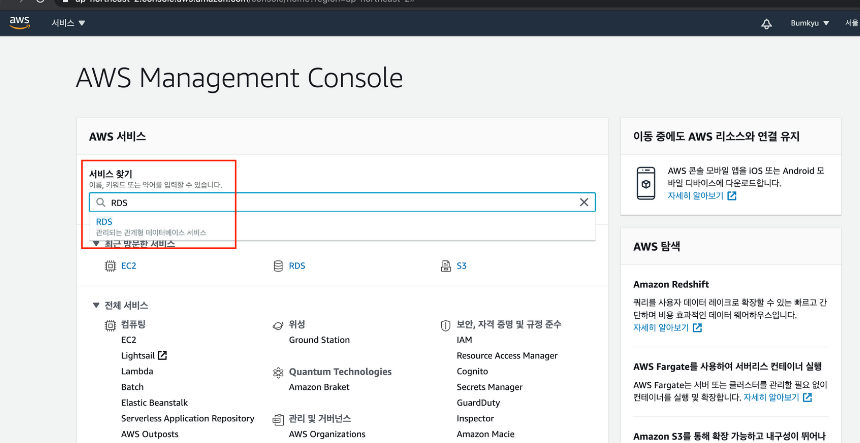Click the Quantum Technologies heading
The width and height of the screenshot is (860, 443).
[x=340, y=372]
